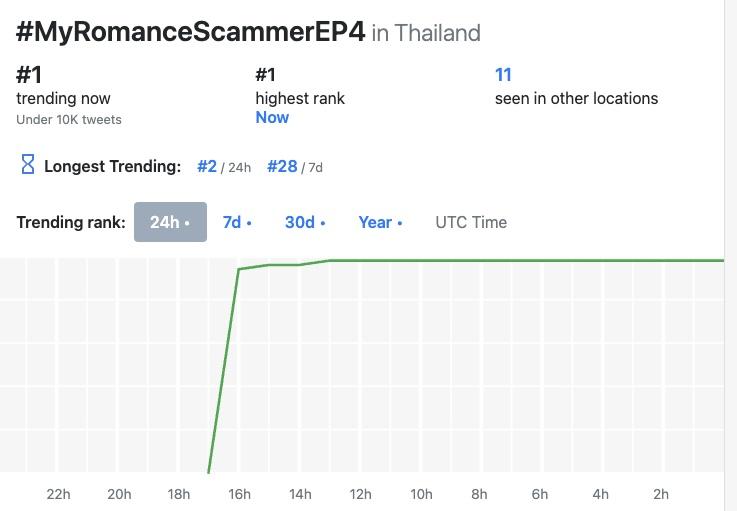
Task: Click the #MyRomanceScammerEP4 hashtag title
Action: (190, 31)
